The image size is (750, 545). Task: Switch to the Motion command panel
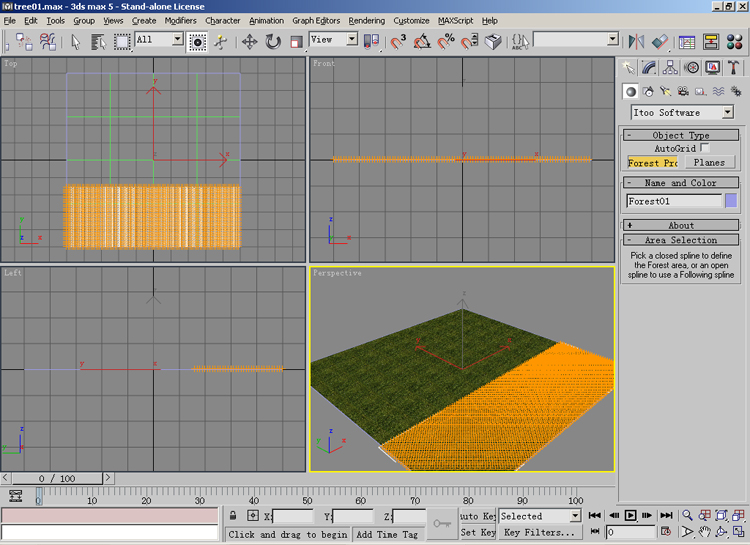pyautogui.click(x=691, y=67)
